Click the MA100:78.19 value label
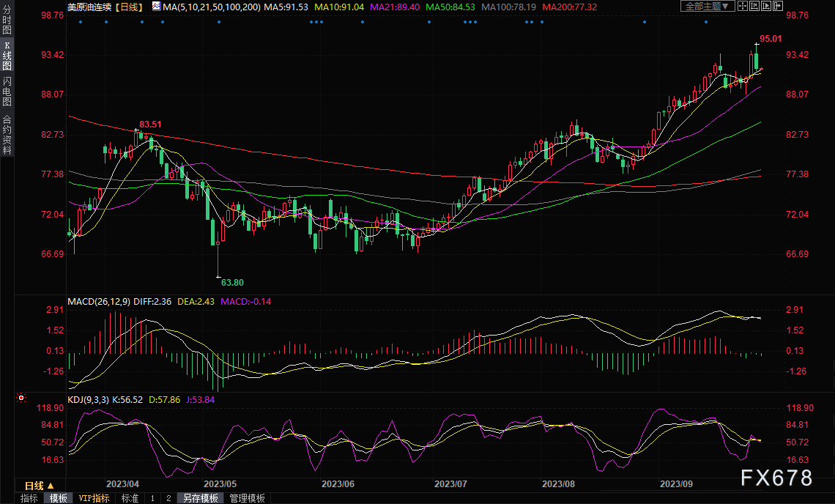Image resolution: width=835 pixels, height=504 pixels. click(508, 7)
